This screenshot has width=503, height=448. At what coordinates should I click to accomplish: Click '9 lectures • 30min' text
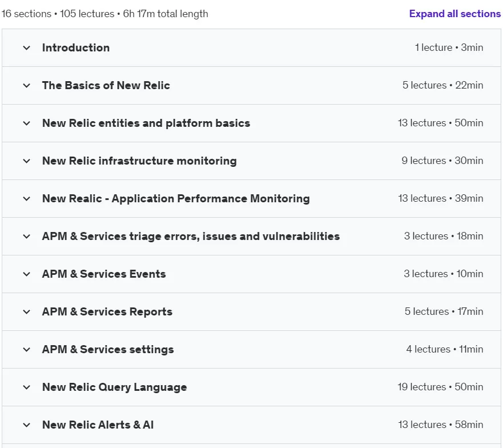point(442,161)
